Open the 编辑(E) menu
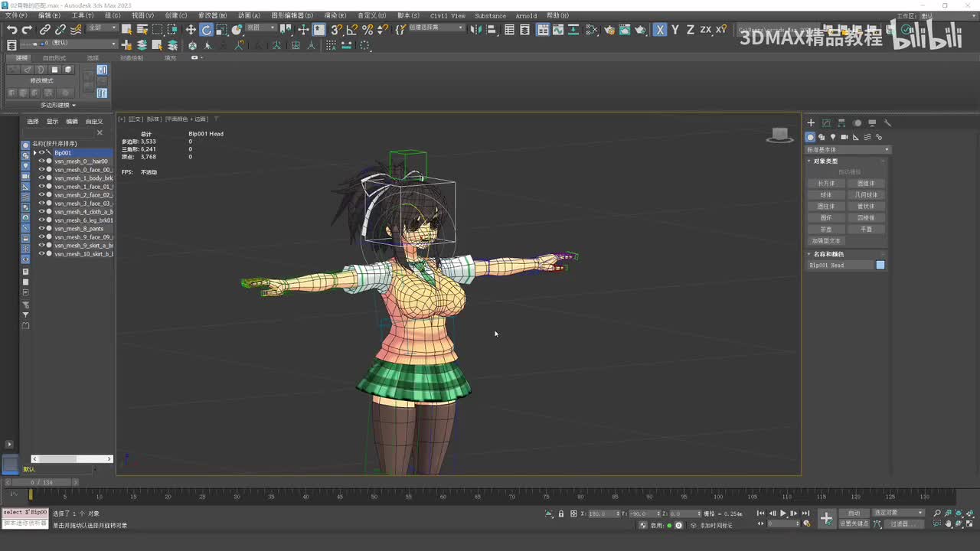The height and width of the screenshot is (551, 980). [50, 15]
